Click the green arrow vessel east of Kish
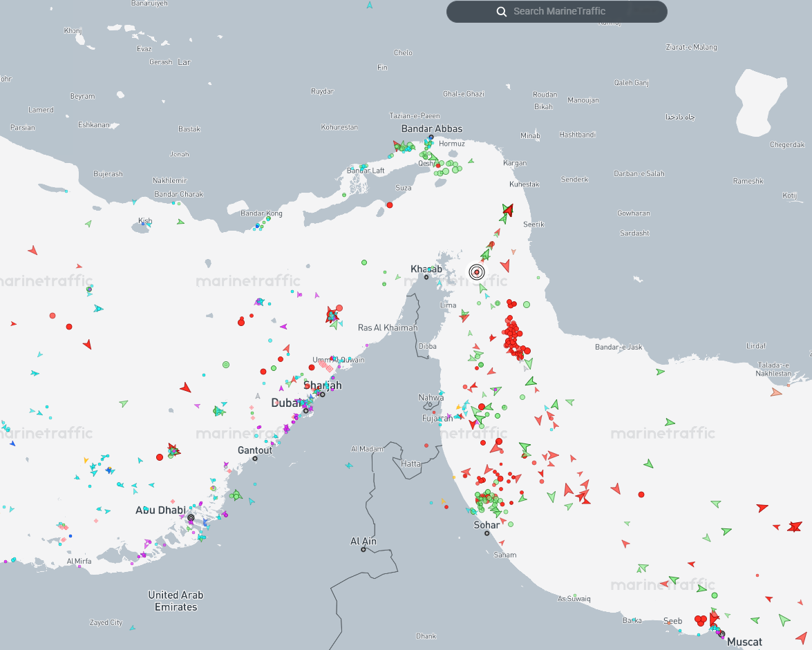Viewport: 812px width, 650px height. point(180,222)
